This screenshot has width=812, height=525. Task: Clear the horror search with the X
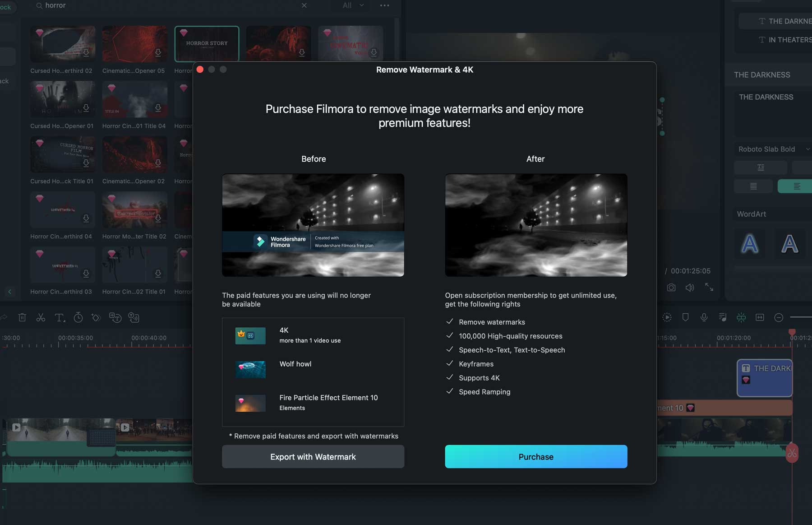(304, 5)
